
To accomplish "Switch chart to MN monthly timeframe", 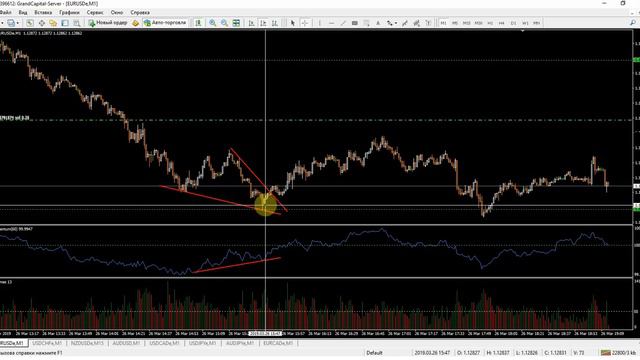I will (537, 23).
